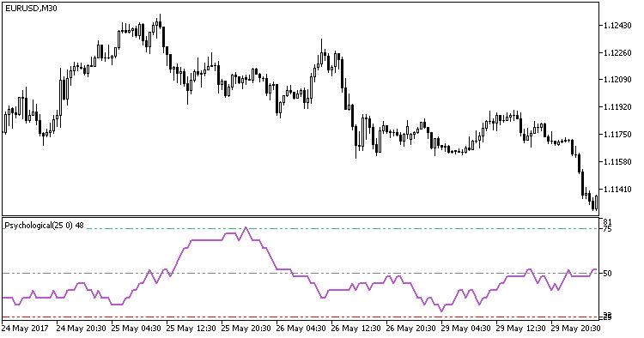Screen dimensions: 644x338
Task: Click the purple indicator line peak at 75
Action: click(x=246, y=227)
